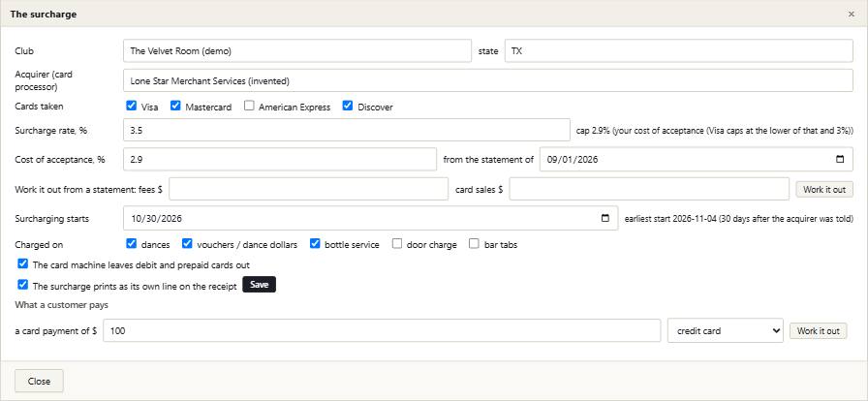Click Work it out next to card sales
868x401 pixels.
pyautogui.click(x=824, y=190)
